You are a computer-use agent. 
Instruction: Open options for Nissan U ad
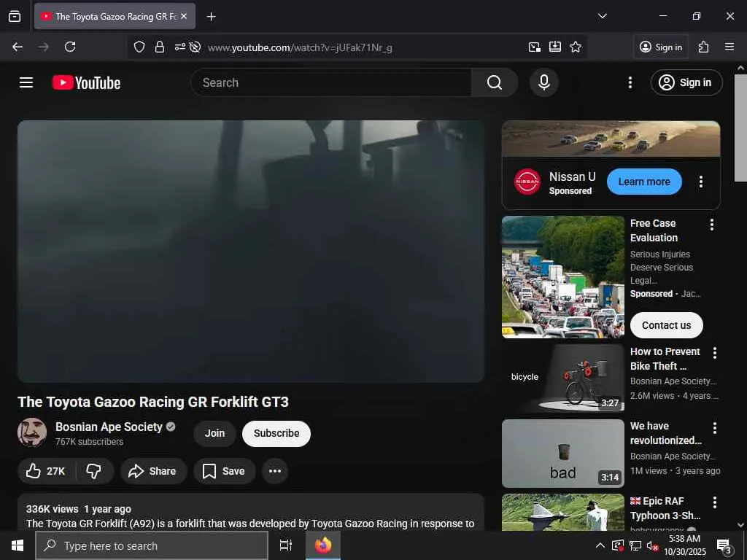click(x=701, y=182)
